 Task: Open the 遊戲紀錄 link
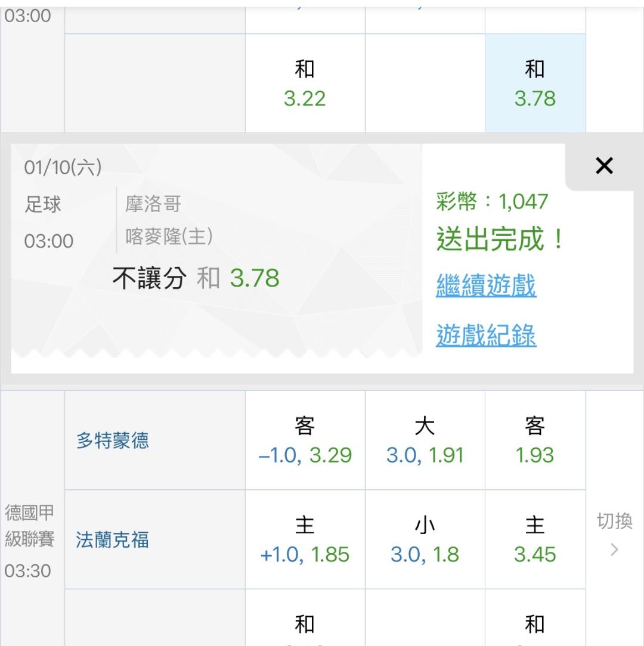486,336
